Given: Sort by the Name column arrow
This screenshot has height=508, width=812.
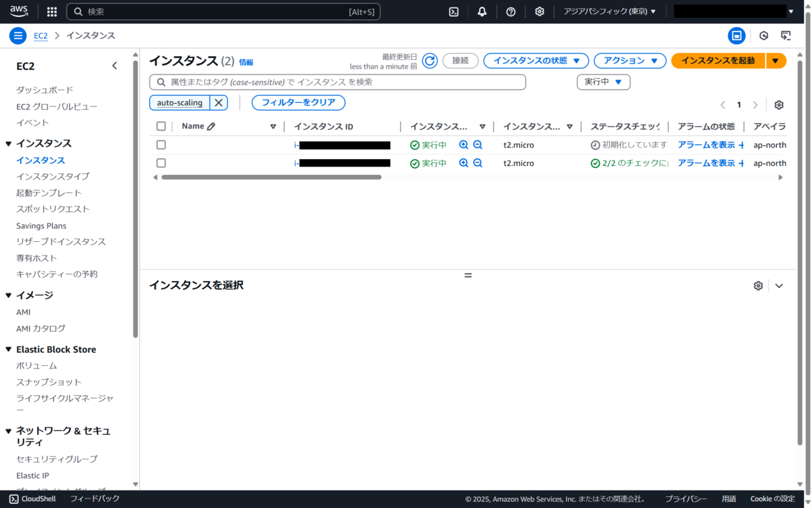Looking at the screenshot, I should coord(273,127).
